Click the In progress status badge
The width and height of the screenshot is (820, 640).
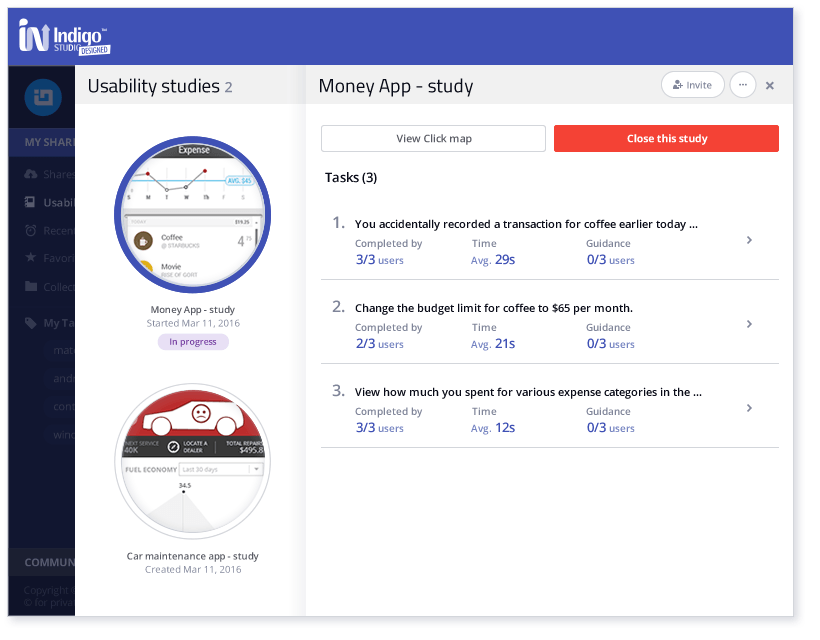pyautogui.click(x=193, y=341)
